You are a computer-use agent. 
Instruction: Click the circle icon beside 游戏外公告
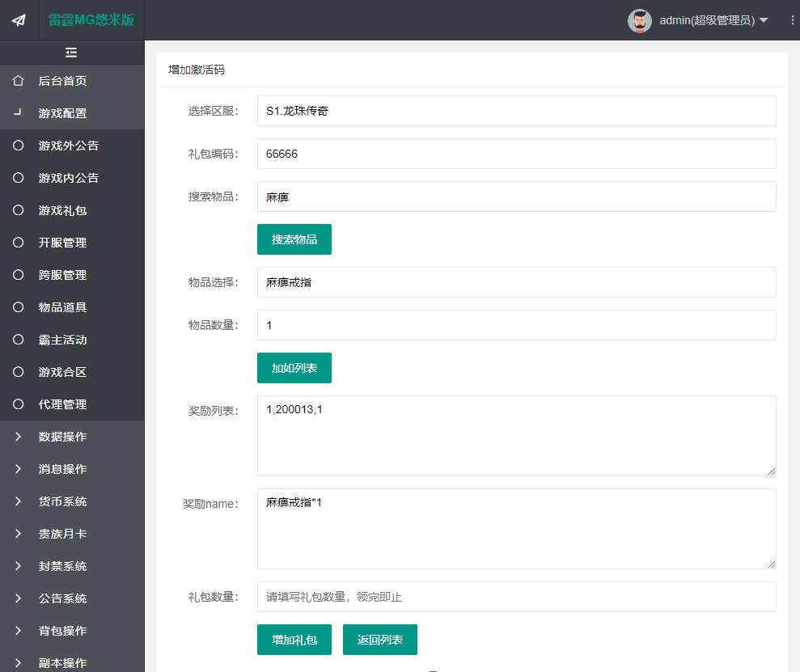coord(18,146)
